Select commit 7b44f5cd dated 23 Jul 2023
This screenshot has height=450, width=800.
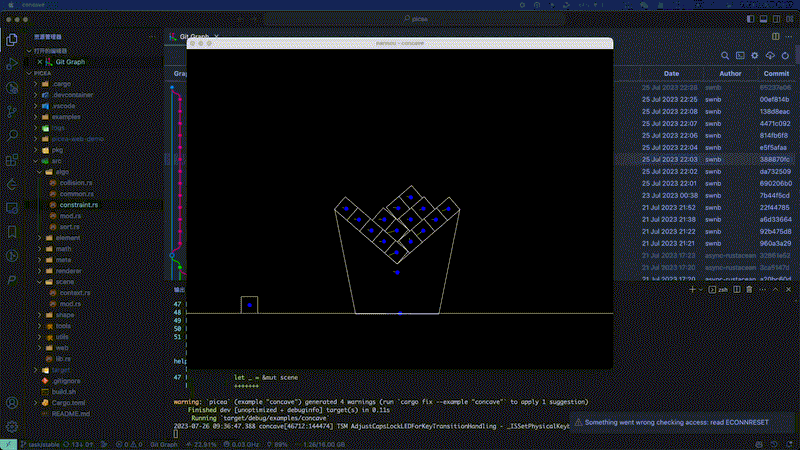tap(776, 195)
